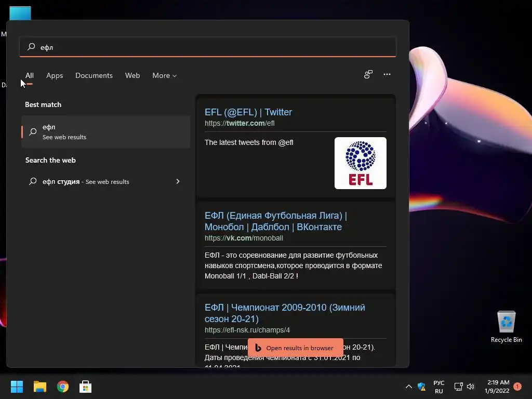Open the ефл студия web suggestion
The width and height of the screenshot is (532, 399).
(x=105, y=181)
